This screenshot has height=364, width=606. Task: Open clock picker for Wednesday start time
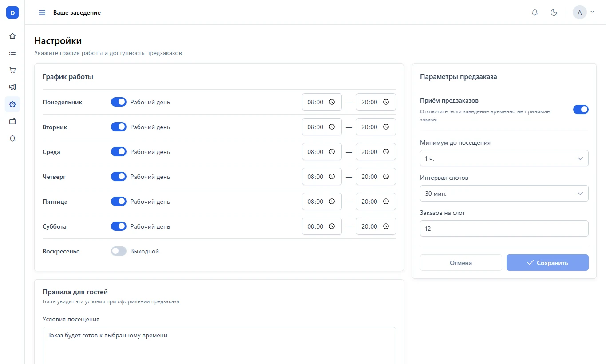click(332, 152)
